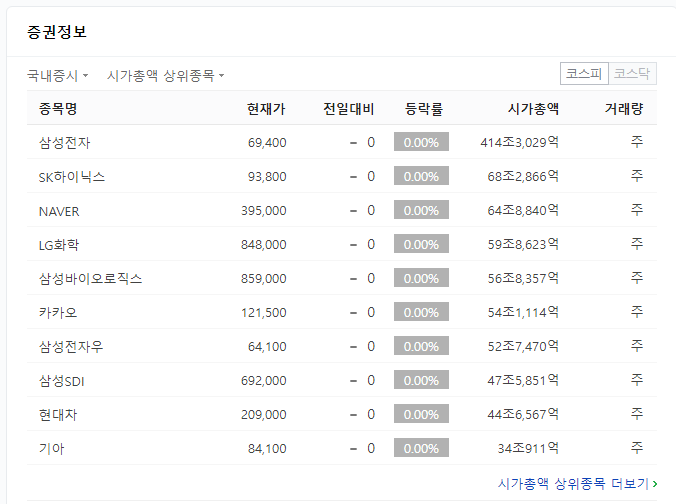Click market cap 68조2,866억
The image size is (676, 504).
[523, 176]
